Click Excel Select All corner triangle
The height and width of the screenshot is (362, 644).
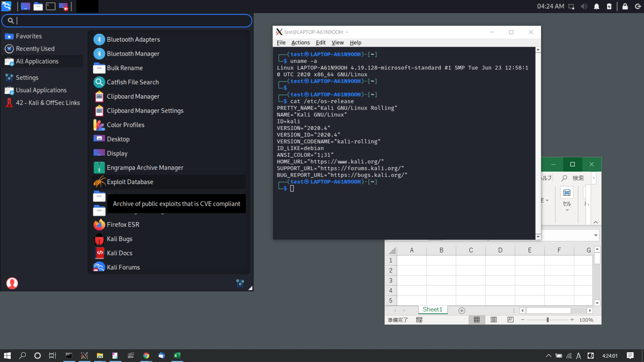click(392, 250)
